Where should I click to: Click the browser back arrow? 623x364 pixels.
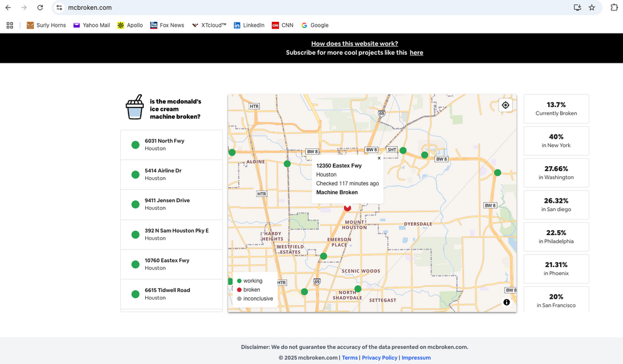coord(8,7)
